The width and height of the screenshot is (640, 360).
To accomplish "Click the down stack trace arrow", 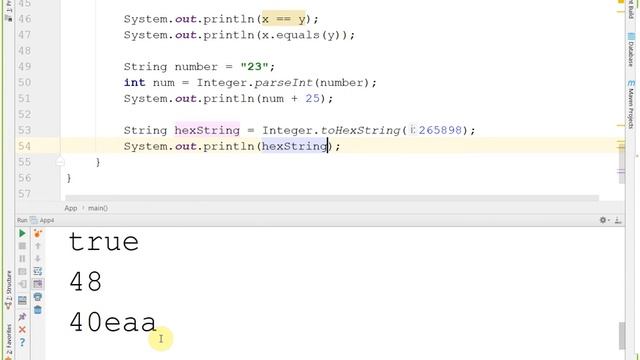I will pos(38,259).
